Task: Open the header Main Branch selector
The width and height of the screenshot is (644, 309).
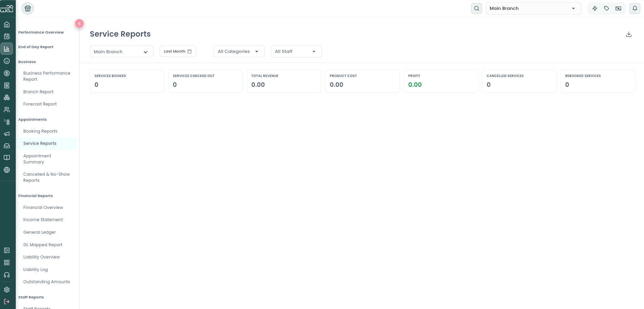Action: tap(533, 8)
